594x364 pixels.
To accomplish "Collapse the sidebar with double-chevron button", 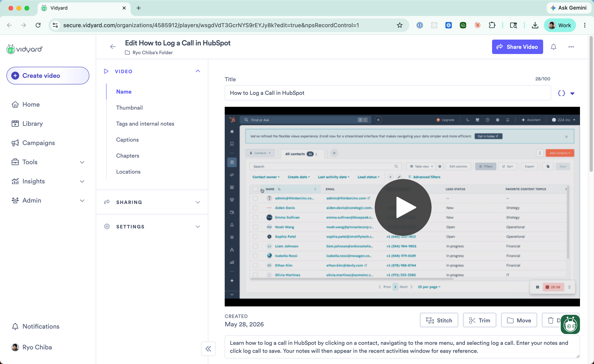I will 208,349.
